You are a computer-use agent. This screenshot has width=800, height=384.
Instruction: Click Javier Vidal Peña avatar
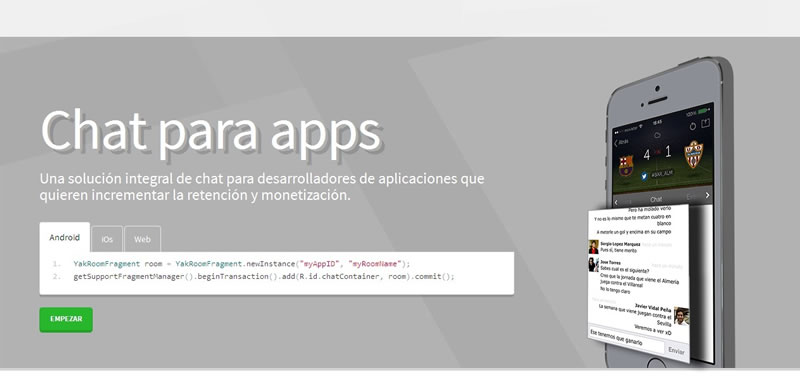681,316
